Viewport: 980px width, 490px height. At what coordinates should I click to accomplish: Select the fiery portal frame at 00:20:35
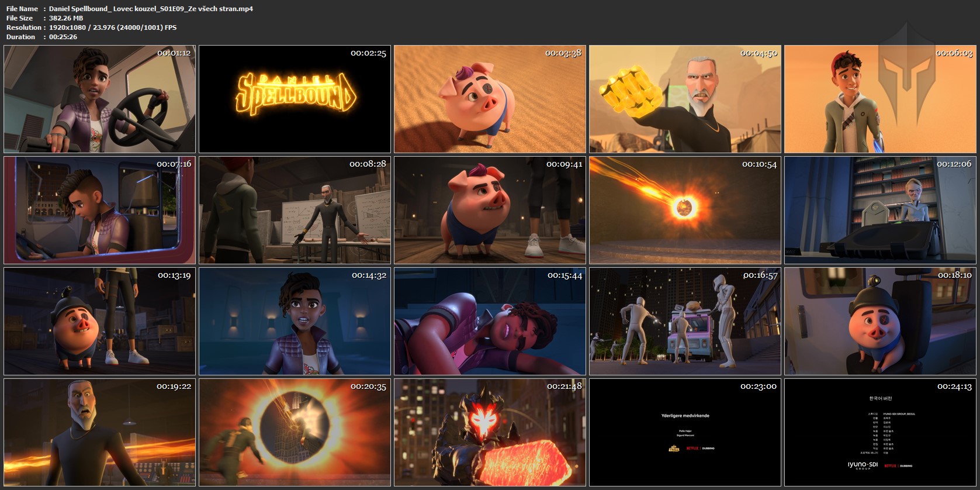pos(295,432)
